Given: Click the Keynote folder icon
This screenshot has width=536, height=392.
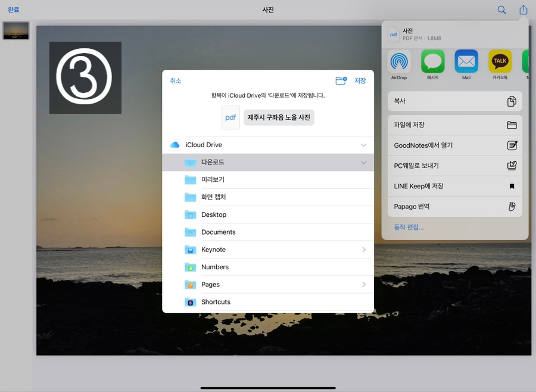Looking at the screenshot, I should 191,250.
